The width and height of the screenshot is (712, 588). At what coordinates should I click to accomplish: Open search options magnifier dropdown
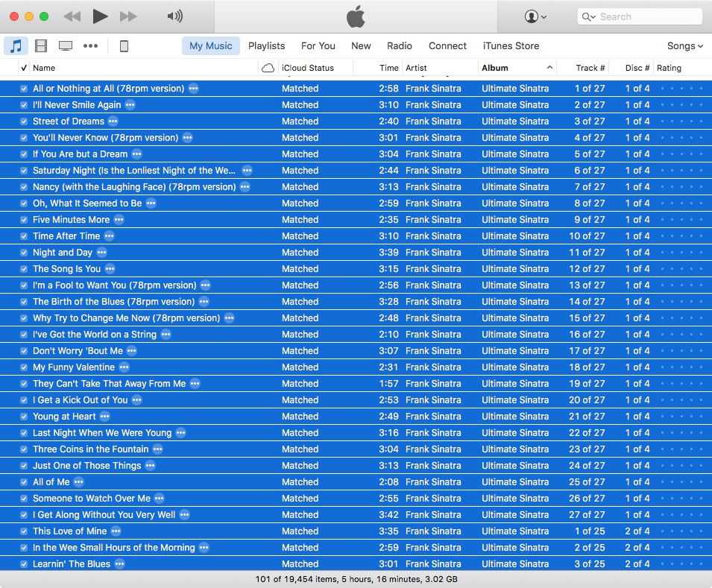click(x=589, y=17)
